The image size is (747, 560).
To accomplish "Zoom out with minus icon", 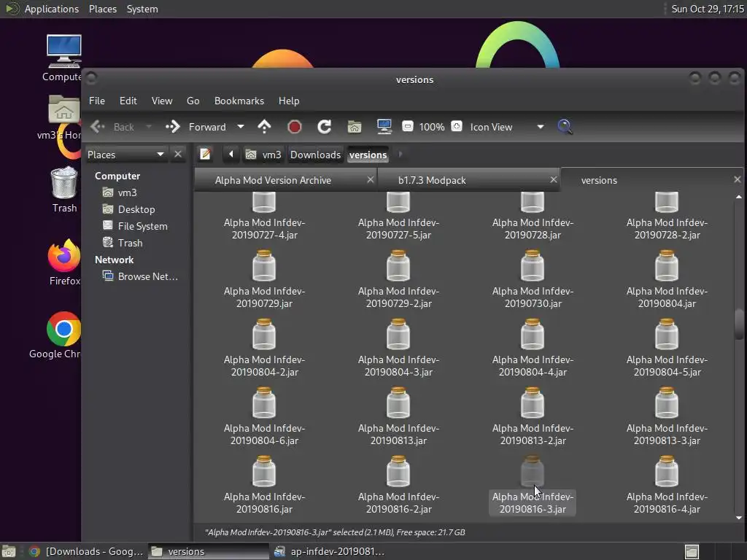I will point(408,126).
